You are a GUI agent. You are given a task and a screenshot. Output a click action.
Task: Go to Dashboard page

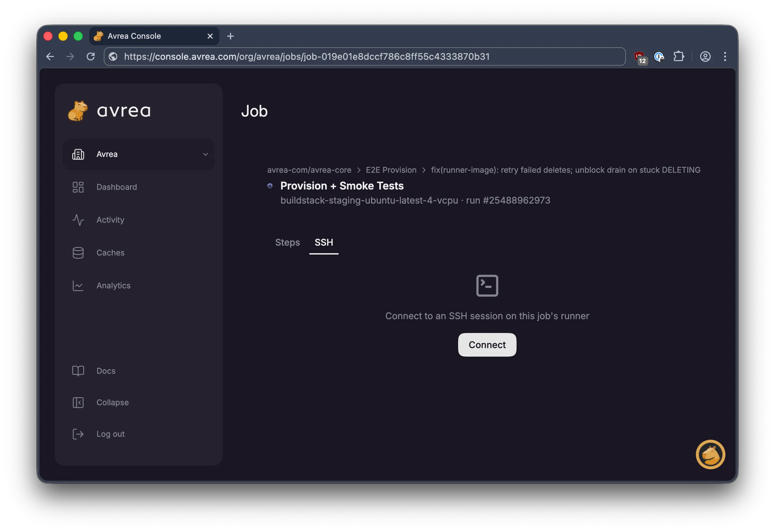117,187
